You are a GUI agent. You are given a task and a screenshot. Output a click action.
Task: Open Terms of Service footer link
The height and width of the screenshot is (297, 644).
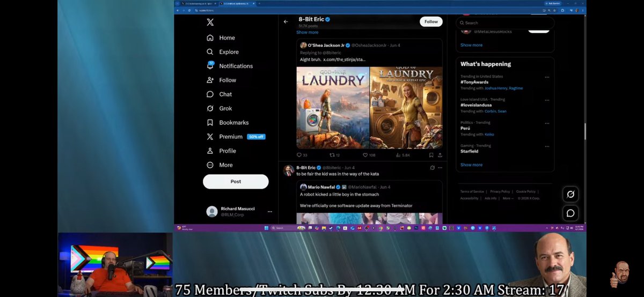tap(472, 191)
